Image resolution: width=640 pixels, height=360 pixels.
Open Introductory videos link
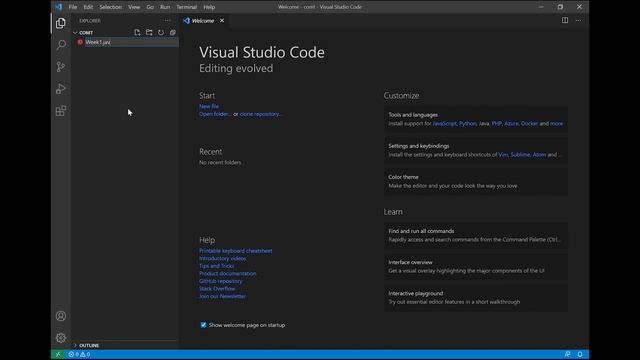(222, 258)
